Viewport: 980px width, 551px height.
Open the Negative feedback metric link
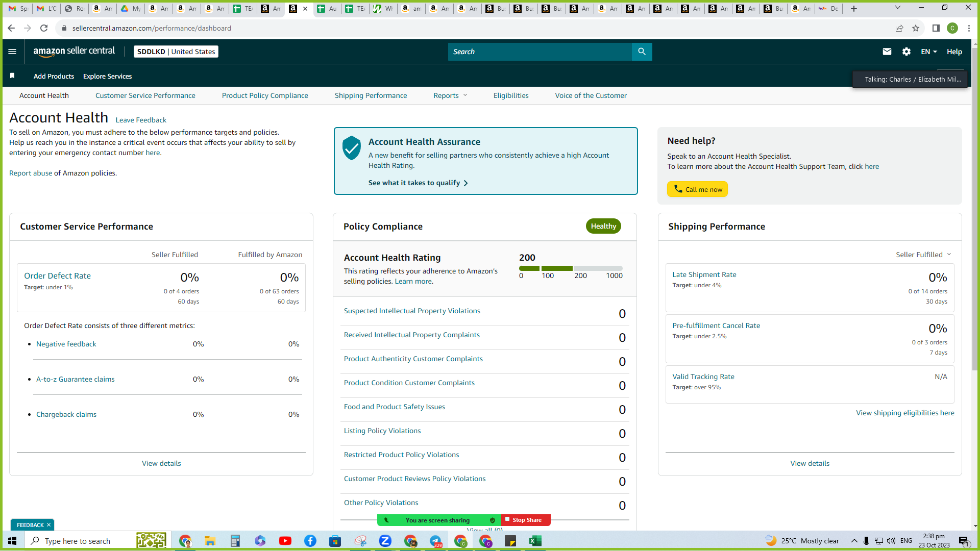tap(66, 344)
